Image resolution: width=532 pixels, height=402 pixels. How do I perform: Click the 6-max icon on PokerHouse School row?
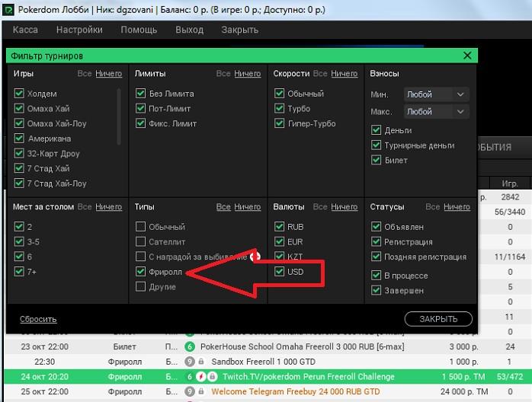click(x=191, y=347)
